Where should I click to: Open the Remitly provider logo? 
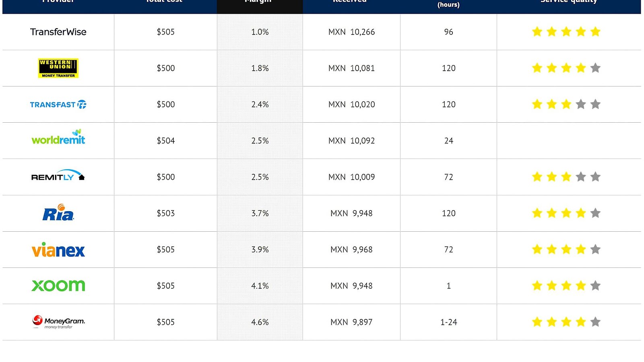click(x=58, y=176)
